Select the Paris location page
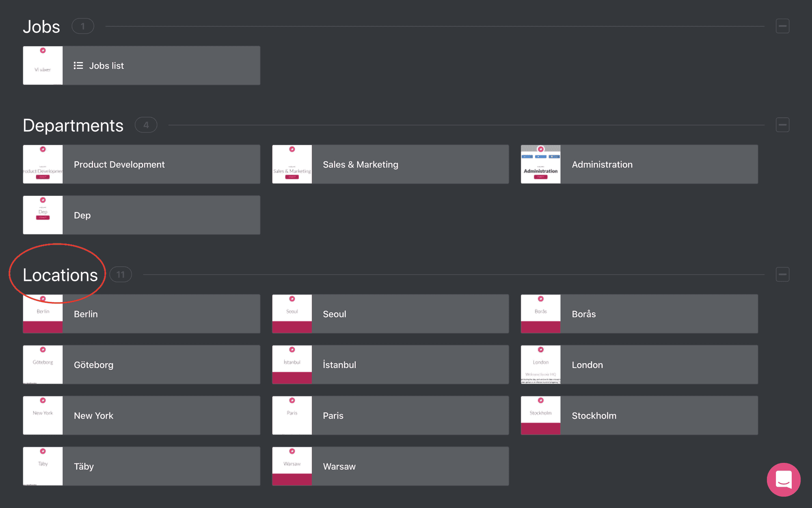Viewport: 812px width, 508px height. tap(390, 415)
